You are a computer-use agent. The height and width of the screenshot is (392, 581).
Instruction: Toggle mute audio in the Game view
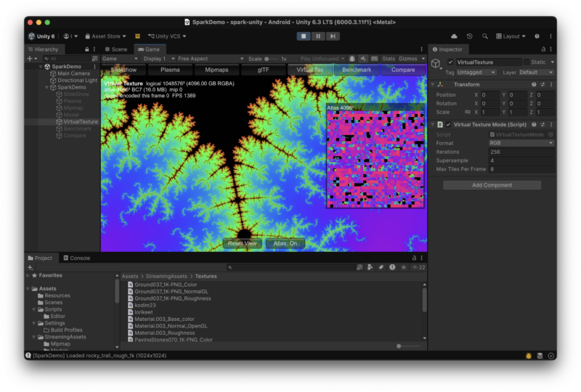363,59
